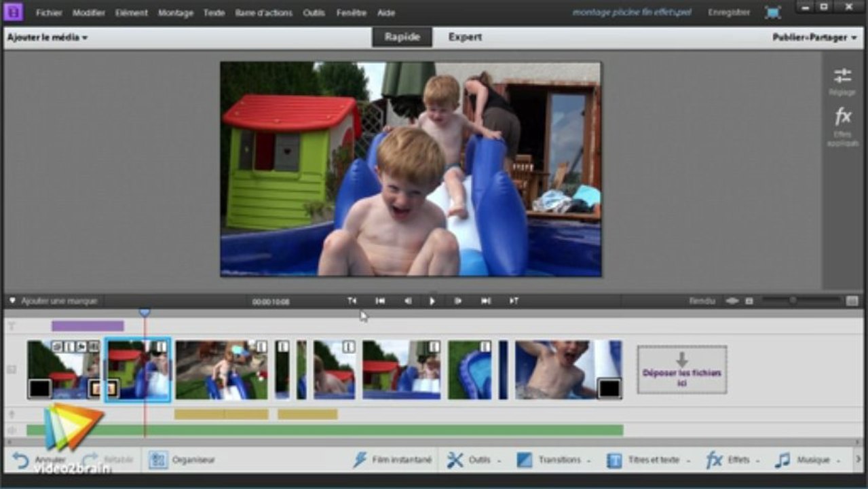Select the highlighted second clip thumbnail

point(138,369)
